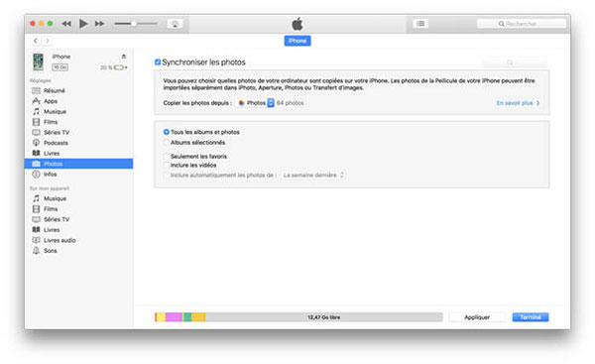
Task: Skip forward with the fast-forward button
Action: [x=99, y=24]
